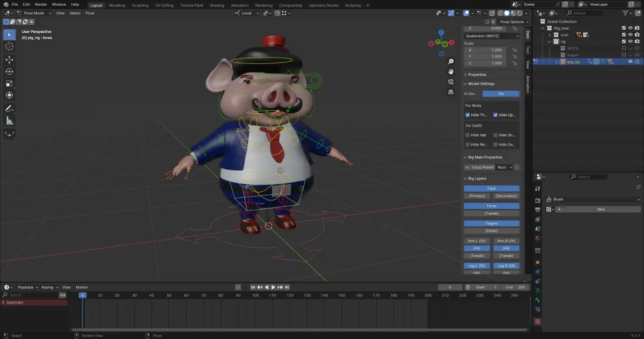
Task: Select solid viewport shading mode
Action: tap(507, 13)
